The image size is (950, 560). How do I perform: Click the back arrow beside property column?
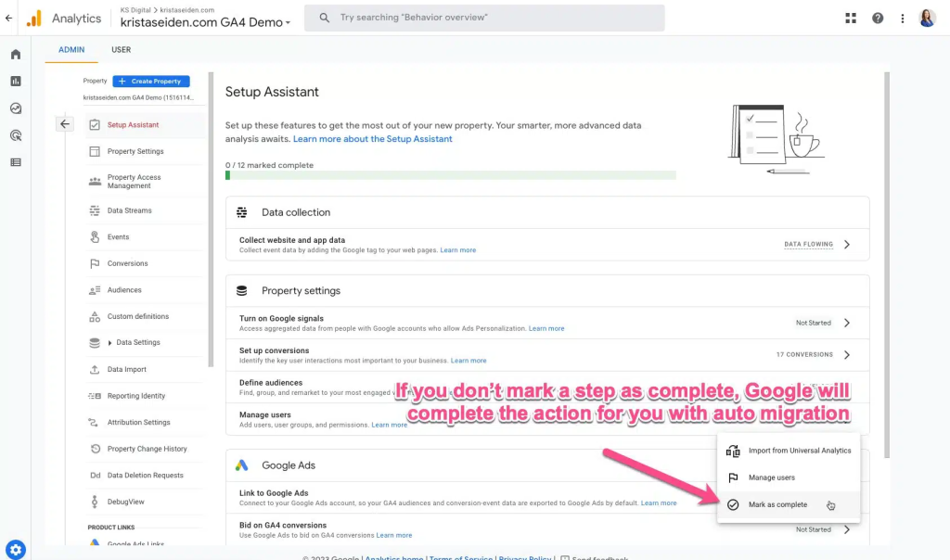(x=64, y=124)
